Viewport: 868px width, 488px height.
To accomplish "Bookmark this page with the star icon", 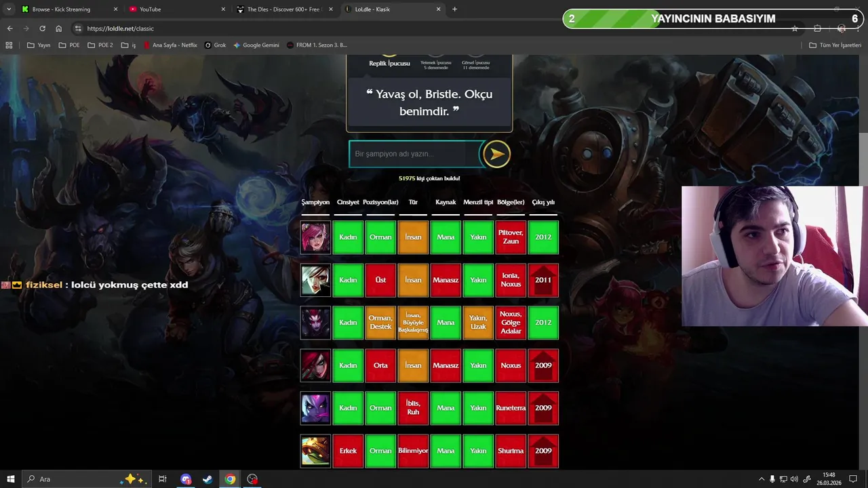I will point(794,28).
